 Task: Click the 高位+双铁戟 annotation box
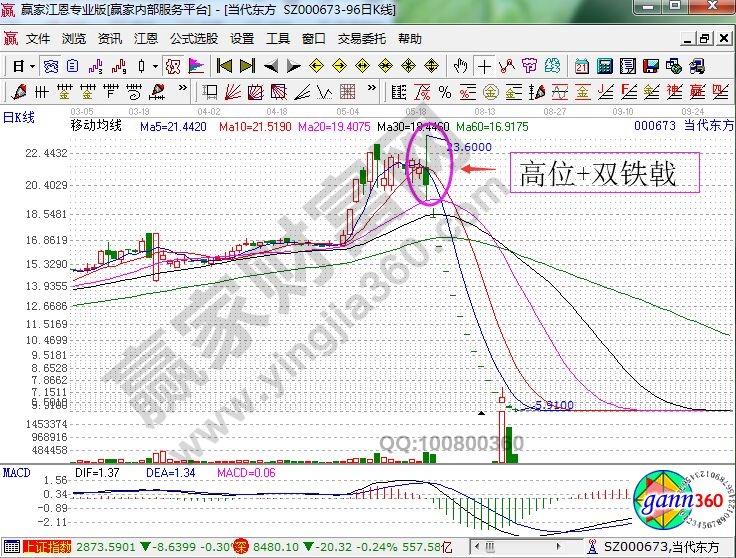(x=603, y=174)
